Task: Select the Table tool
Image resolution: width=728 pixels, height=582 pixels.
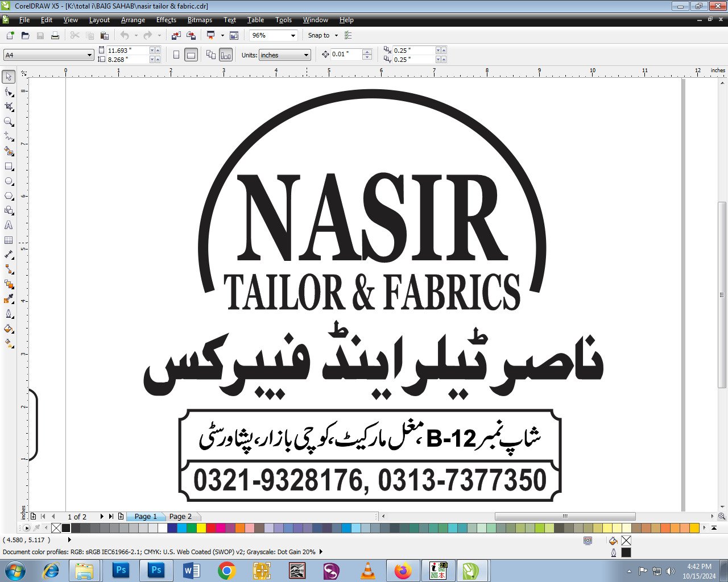Action: point(9,240)
